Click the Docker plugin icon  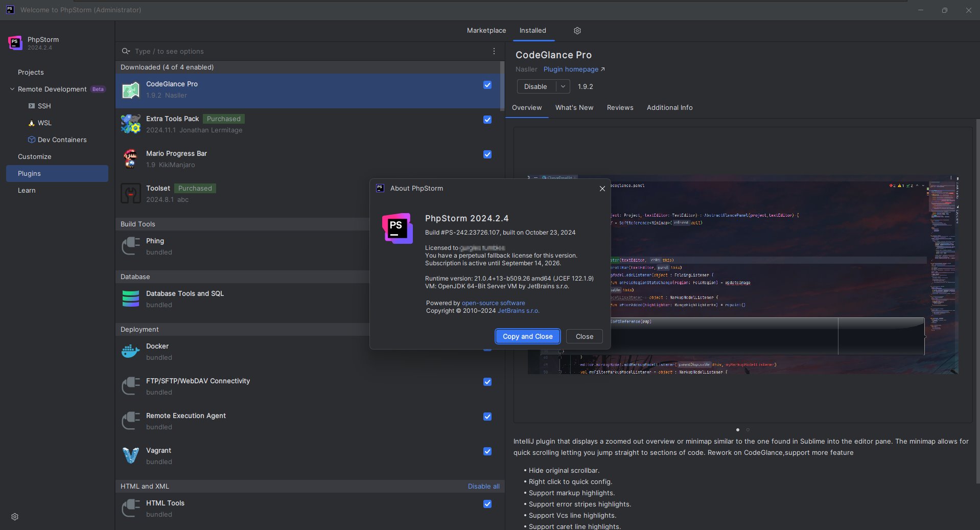(x=131, y=352)
